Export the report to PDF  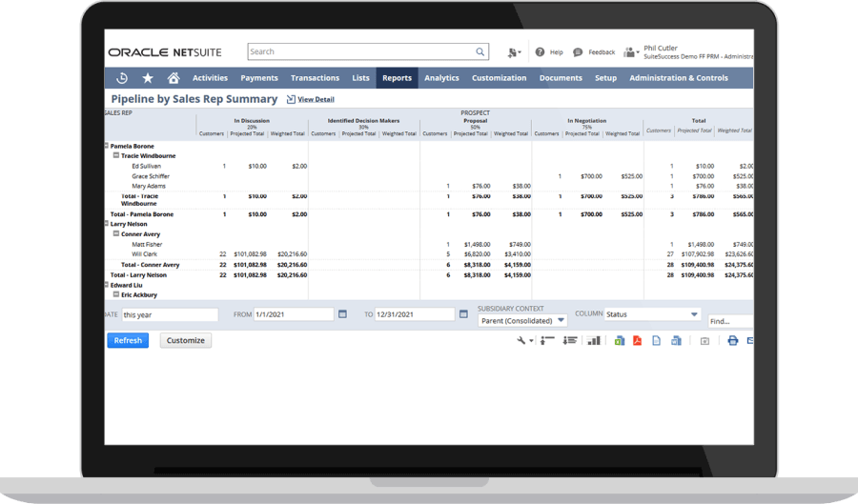click(637, 340)
